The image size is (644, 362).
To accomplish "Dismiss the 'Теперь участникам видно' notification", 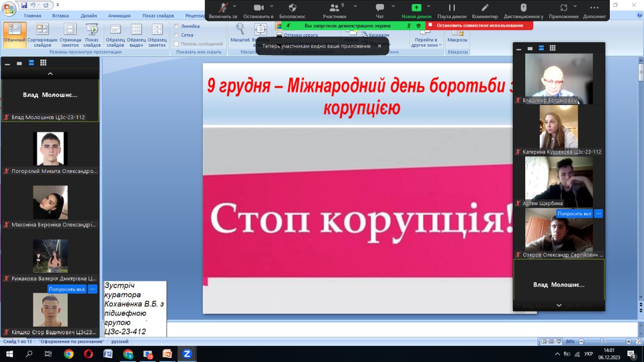I will click(x=379, y=46).
